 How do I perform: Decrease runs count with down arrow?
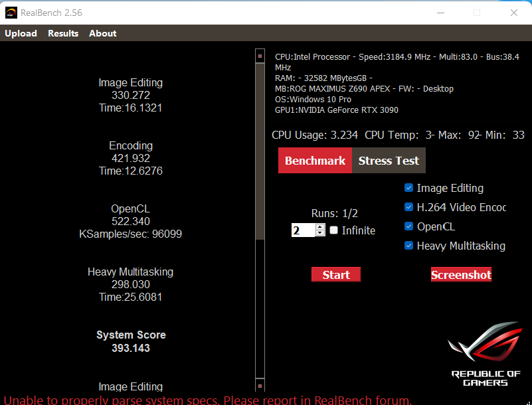[320, 233]
